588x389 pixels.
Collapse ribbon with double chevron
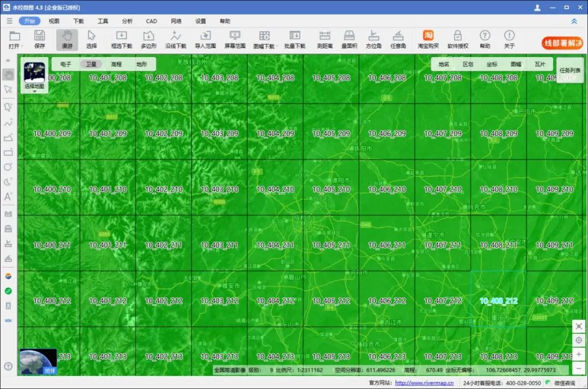[574, 21]
